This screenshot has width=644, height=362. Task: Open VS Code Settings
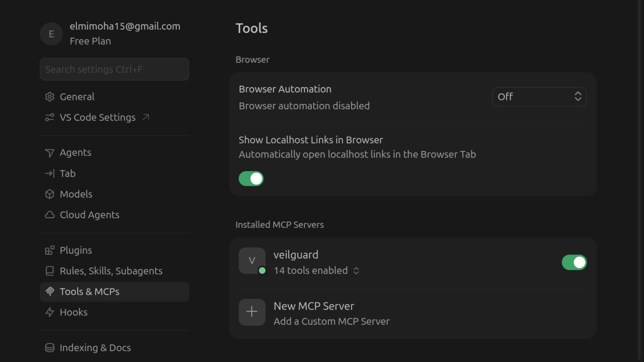tap(115, 117)
